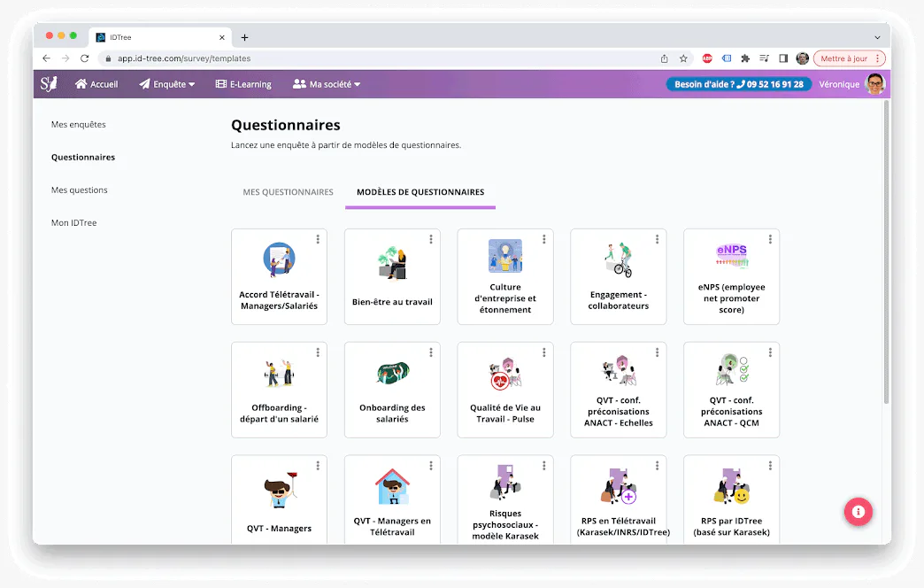Screen dimensions: 924x588
Task: Switch to the Mes questionnaires tab
Action: tap(289, 191)
